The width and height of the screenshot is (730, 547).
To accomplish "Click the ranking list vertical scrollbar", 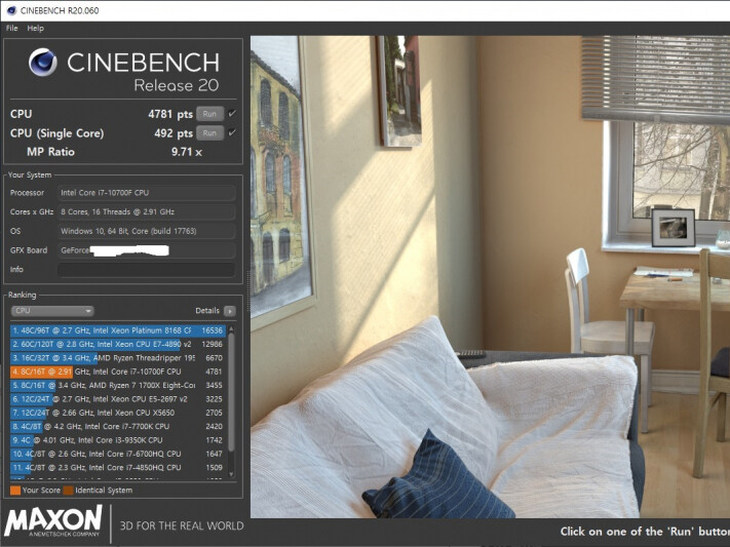I will 231,402.
